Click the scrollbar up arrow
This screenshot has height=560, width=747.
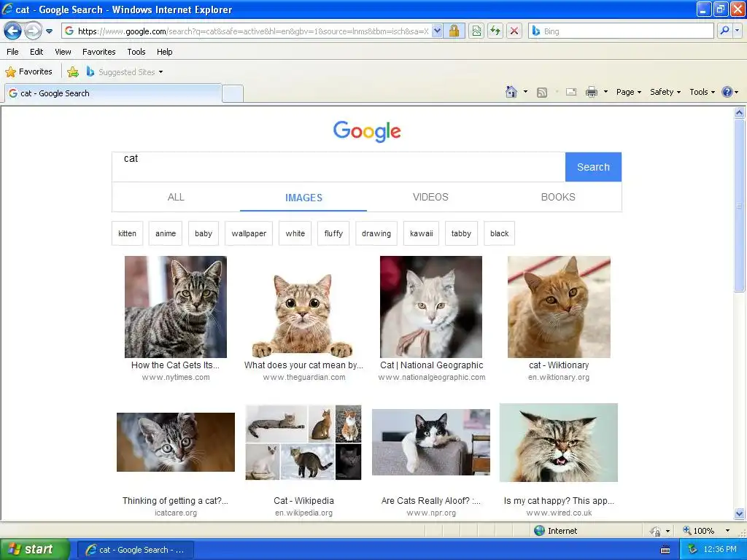740,113
